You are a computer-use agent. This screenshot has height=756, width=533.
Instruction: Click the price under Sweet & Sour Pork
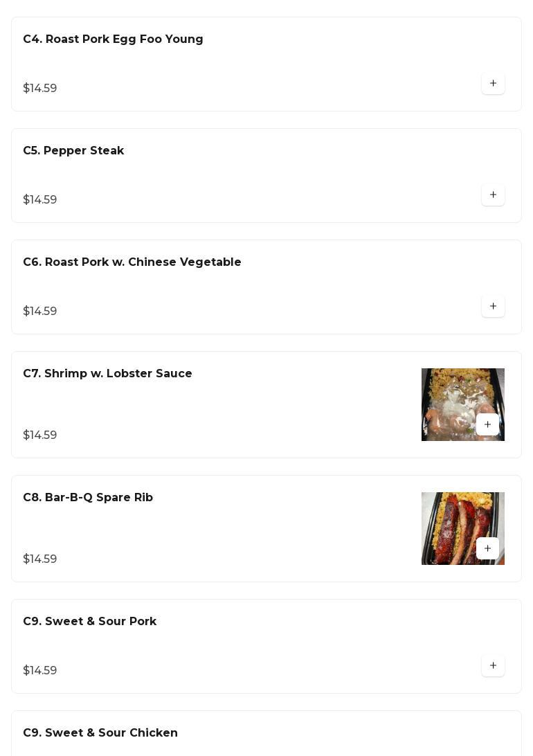pos(40,671)
